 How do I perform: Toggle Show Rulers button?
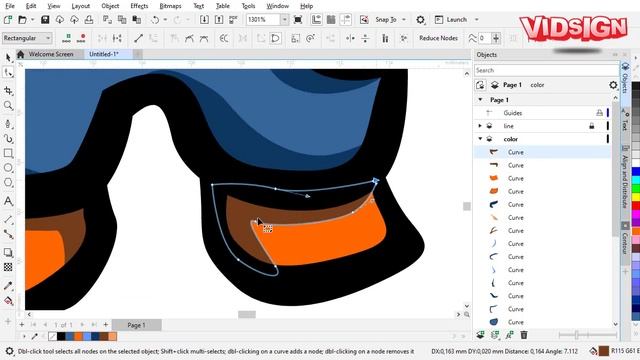tap(316, 20)
